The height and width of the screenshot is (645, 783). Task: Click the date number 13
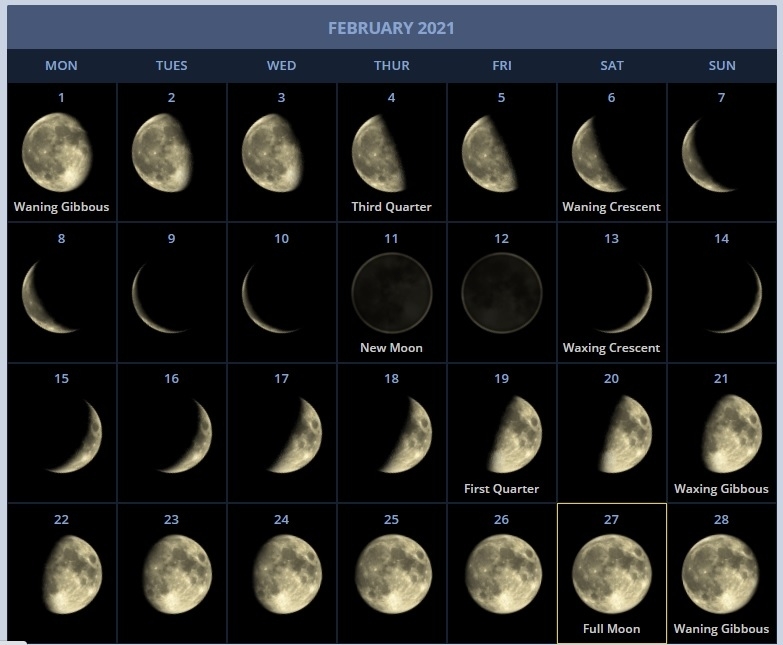pyautogui.click(x=611, y=239)
